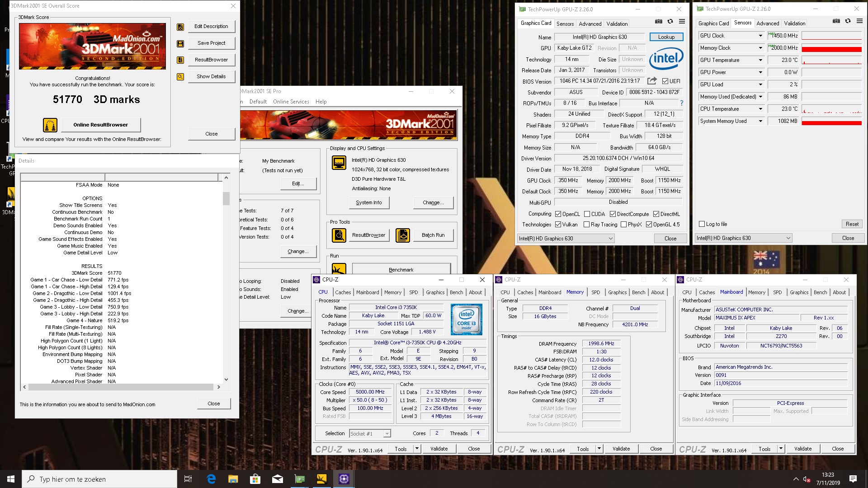Open Task View on the taskbar

pyautogui.click(x=188, y=479)
